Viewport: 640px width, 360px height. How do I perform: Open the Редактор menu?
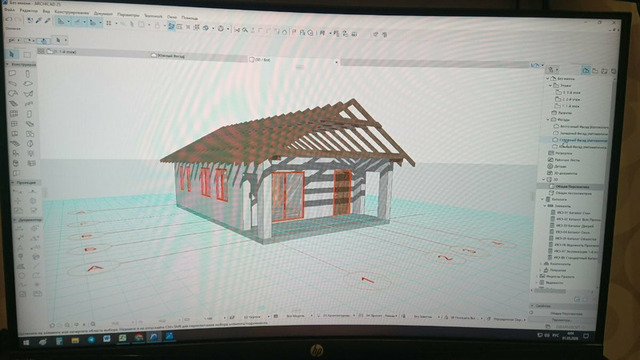pyautogui.click(x=29, y=11)
